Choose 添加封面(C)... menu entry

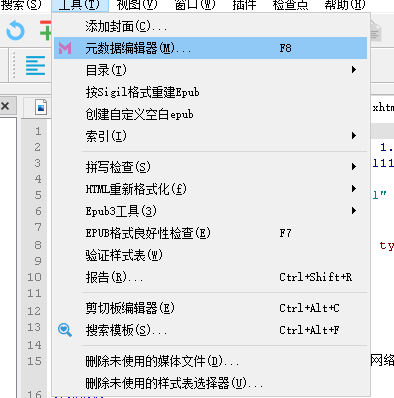tap(210, 26)
